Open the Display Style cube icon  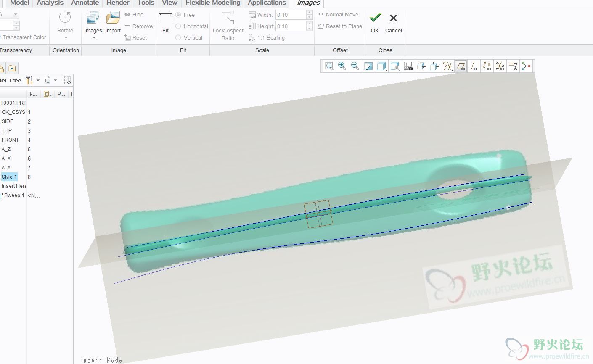pos(381,66)
